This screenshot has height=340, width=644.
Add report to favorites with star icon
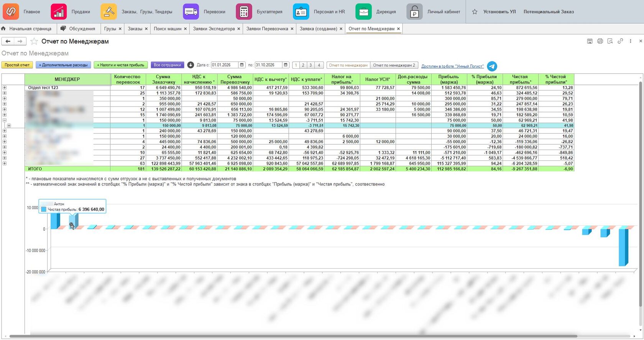pos(34,41)
